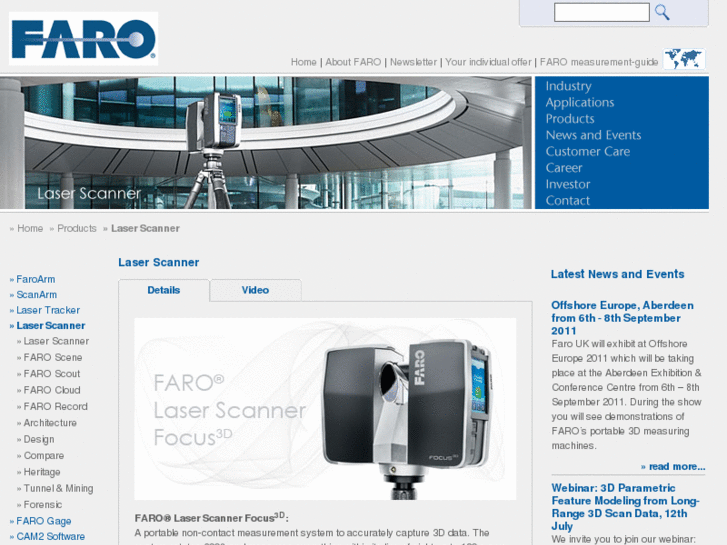This screenshot has height=545, width=727.
Task: Open FARO Cloud in sidebar
Action: pos(52,390)
